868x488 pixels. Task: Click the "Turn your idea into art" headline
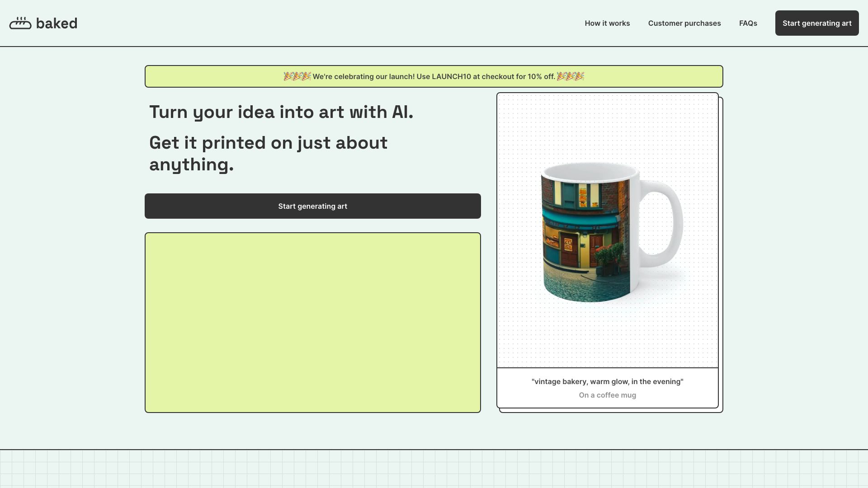tap(281, 112)
